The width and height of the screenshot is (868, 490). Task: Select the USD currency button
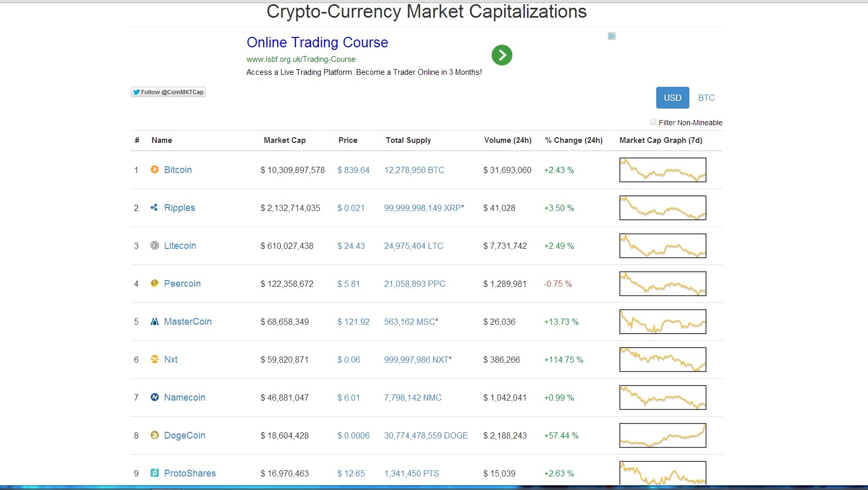pyautogui.click(x=672, y=98)
